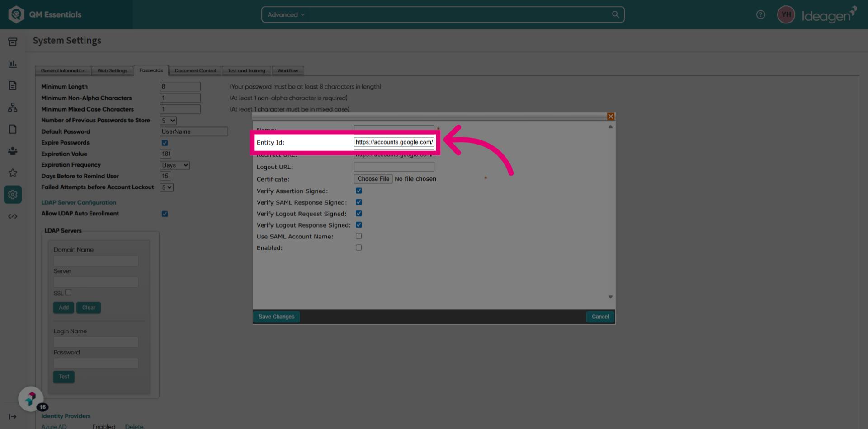Click the Entity Id input field

(x=394, y=142)
